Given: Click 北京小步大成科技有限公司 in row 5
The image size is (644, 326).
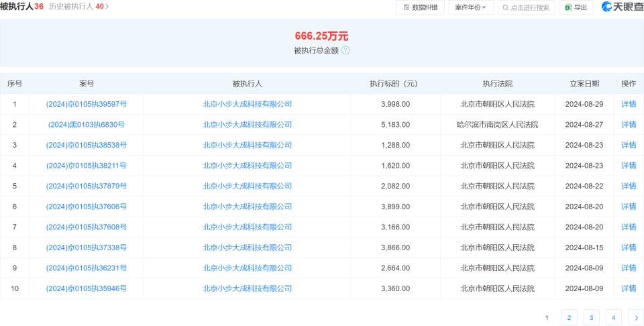Looking at the screenshot, I should point(248,186).
